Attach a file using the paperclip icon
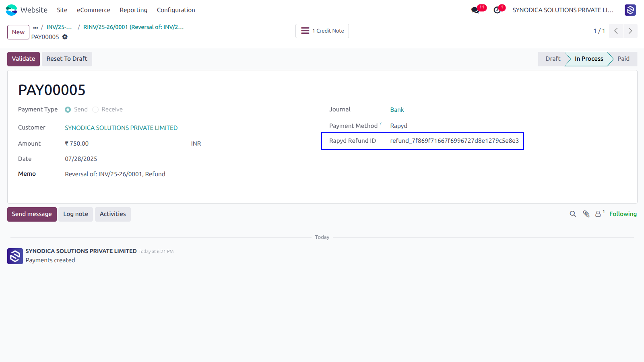The width and height of the screenshot is (644, 362). pos(586,214)
